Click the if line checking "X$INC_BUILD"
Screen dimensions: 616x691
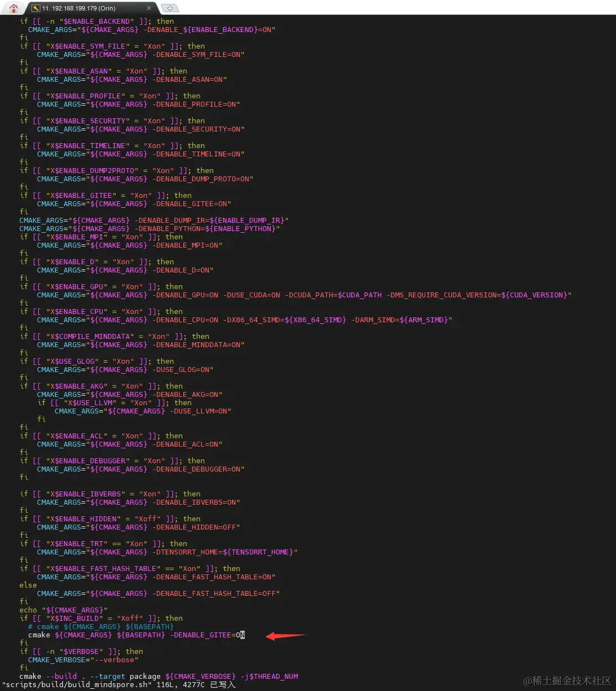pos(101,619)
